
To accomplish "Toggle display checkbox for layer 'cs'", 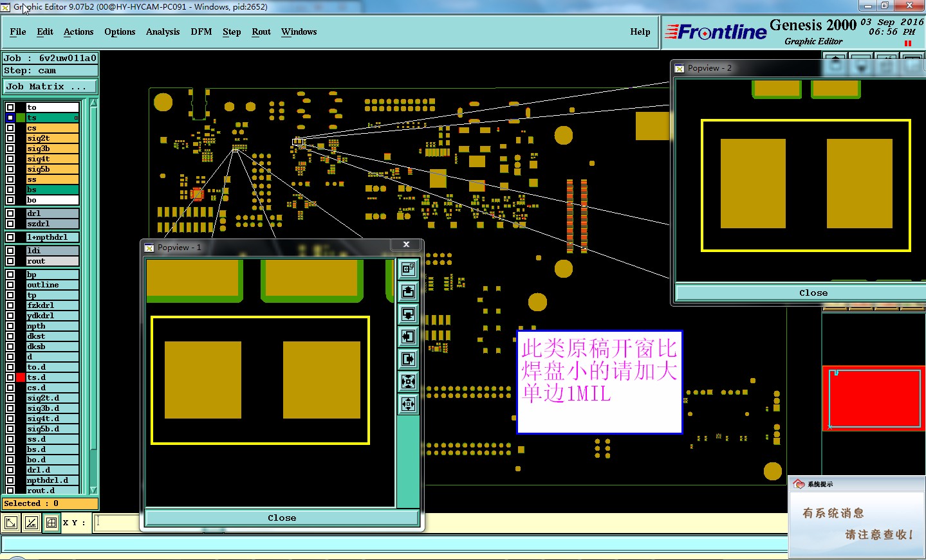I will [x=10, y=128].
